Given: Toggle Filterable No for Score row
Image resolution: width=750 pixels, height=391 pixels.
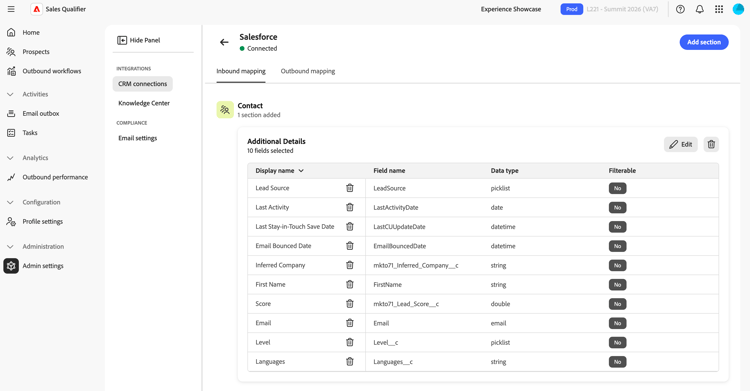Looking at the screenshot, I should [x=618, y=303].
